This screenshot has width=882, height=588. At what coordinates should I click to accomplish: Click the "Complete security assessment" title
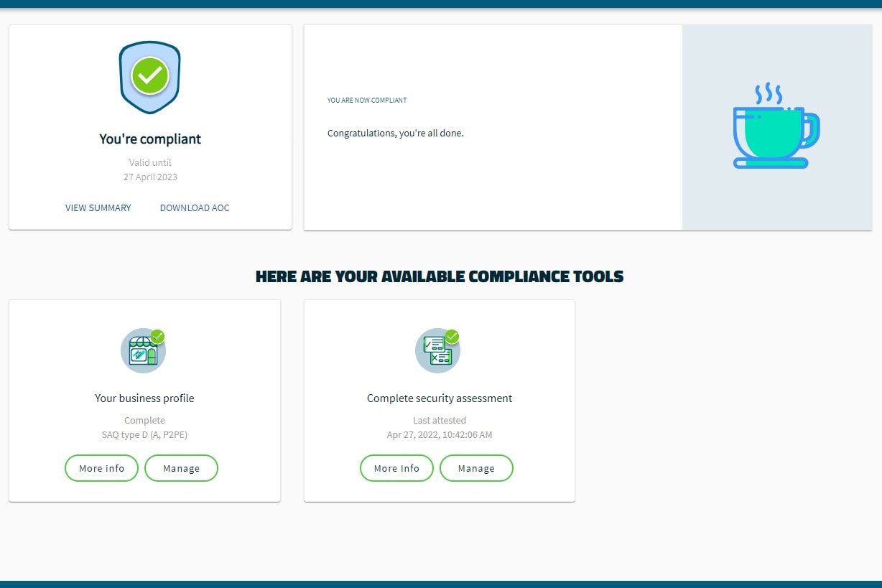click(x=440, y=398)
